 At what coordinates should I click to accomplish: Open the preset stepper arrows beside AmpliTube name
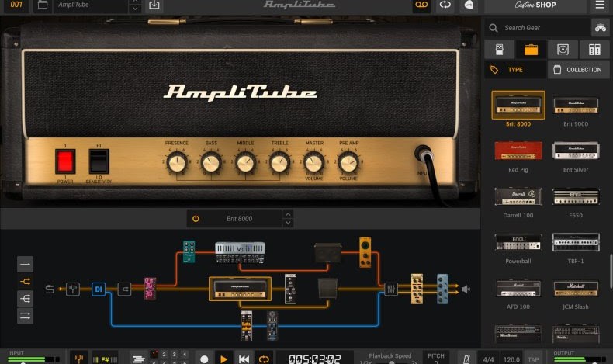tap(135, 5)
